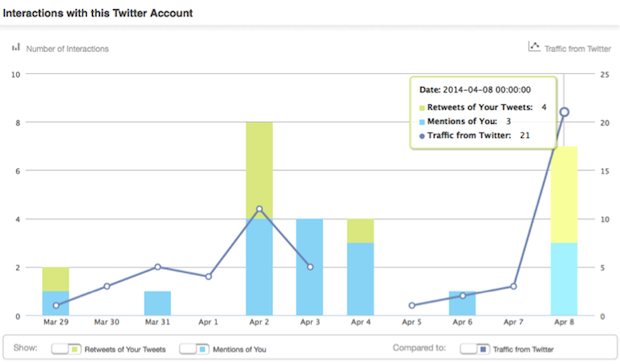Click the Apr 4 green retweets bar segment

click(x=361, y=231)
